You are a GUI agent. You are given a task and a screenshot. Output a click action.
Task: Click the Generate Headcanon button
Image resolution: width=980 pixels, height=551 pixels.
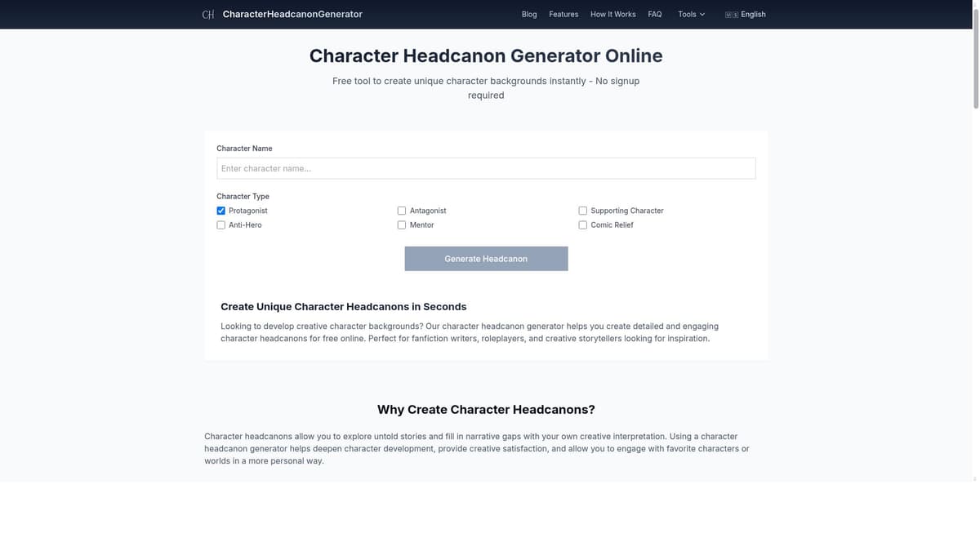pyautogui.click(x=486, y=259)
